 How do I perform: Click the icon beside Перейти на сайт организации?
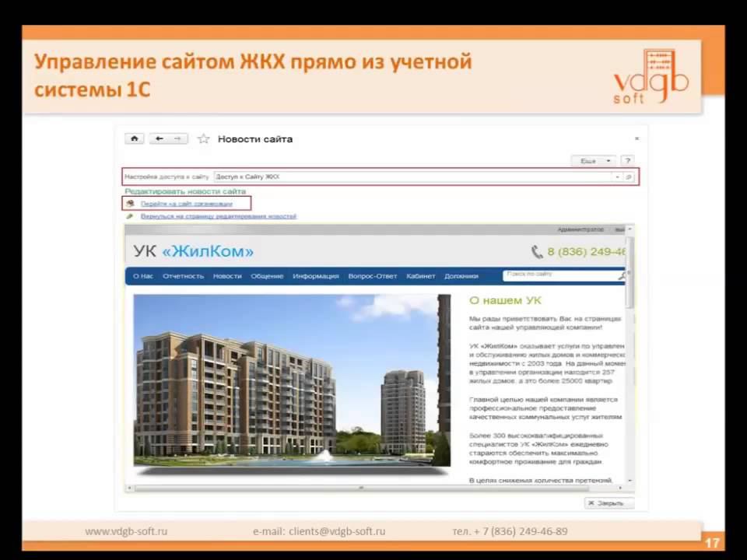[x=130, y=204]
